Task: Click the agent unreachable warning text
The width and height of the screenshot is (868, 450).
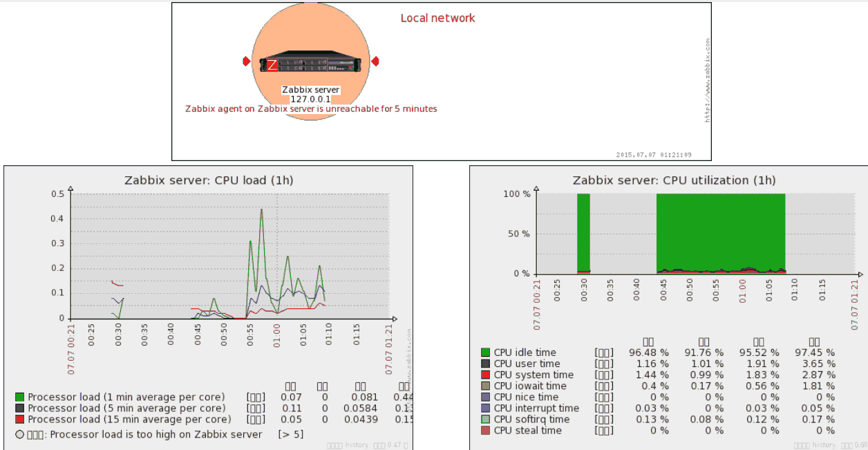Action: click(311, 109)
